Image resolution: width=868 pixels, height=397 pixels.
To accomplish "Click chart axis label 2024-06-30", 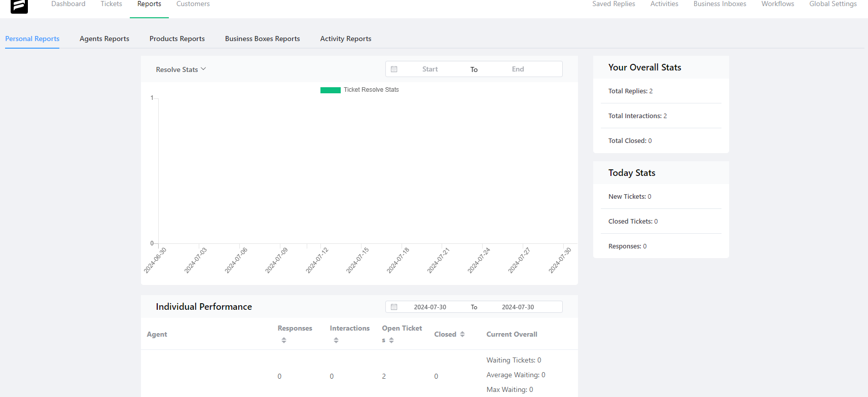I will (155, 261).
